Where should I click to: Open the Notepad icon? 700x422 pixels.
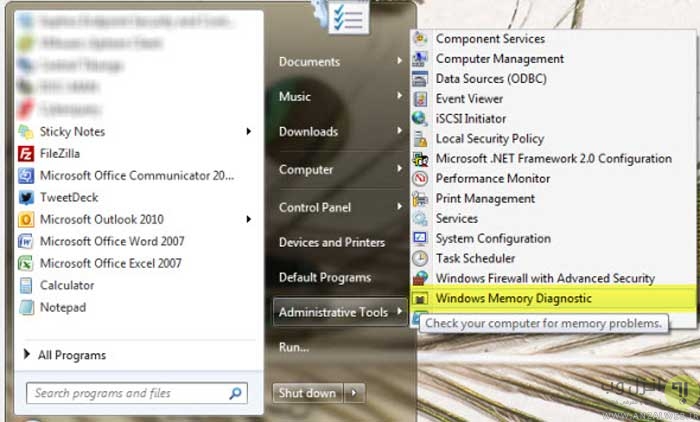point(25,307)
